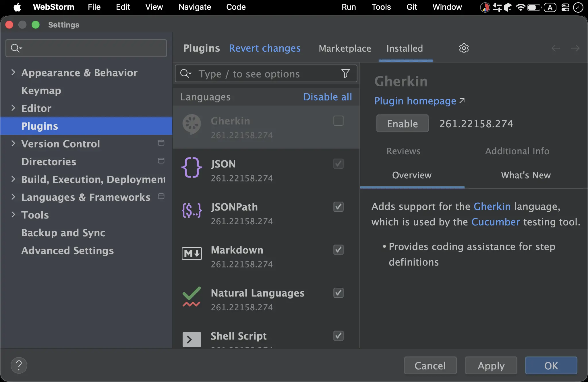
Task: Click the Version Control project-level marker icon
Action: pos(161,143)
